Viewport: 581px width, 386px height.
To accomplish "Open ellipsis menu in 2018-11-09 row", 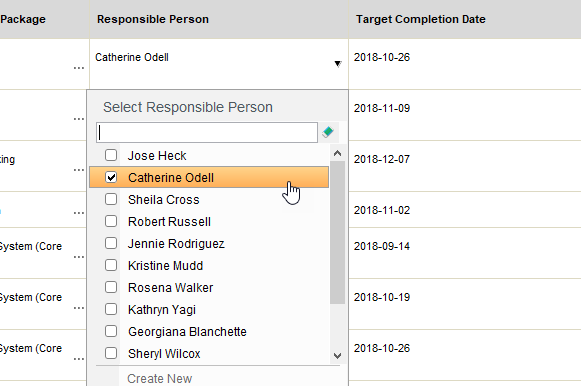I will pyautogui.click(x=79, y=119).
